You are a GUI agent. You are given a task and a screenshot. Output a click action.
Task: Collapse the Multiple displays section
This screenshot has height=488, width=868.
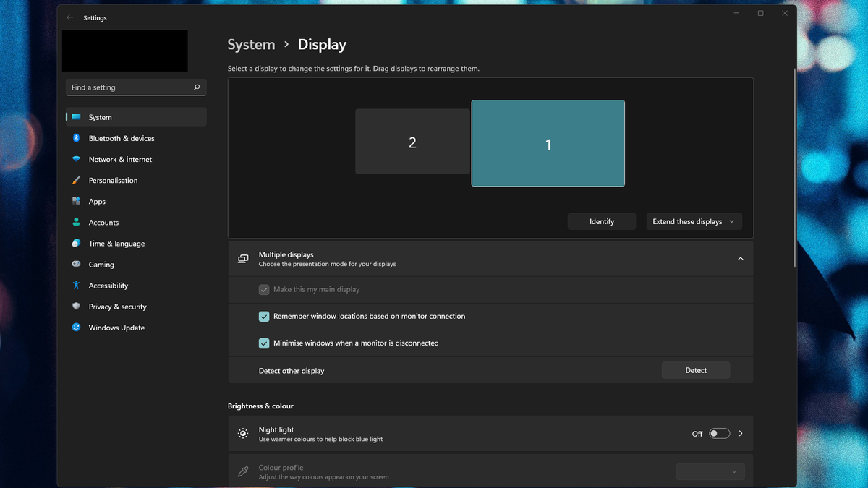740,259
